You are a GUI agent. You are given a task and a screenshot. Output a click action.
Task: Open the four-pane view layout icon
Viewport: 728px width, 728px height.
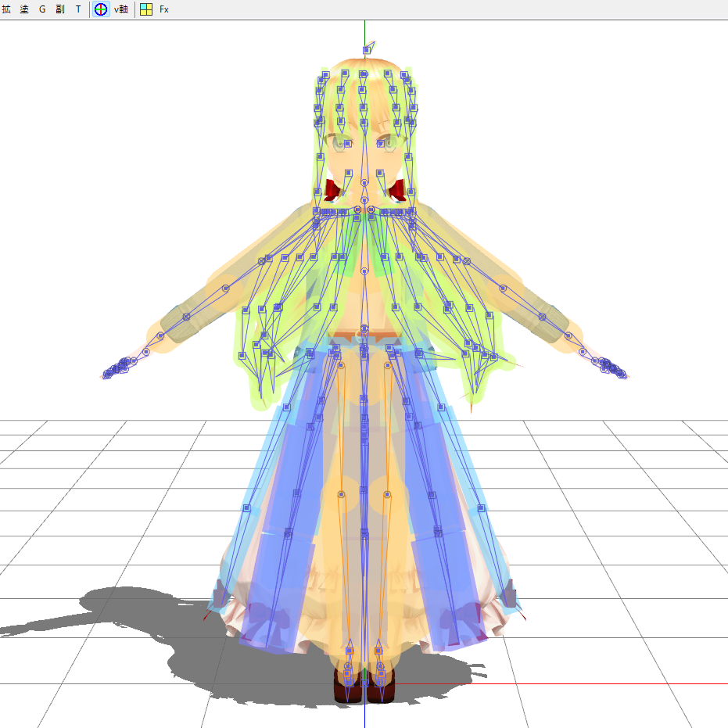pos(146,9)
